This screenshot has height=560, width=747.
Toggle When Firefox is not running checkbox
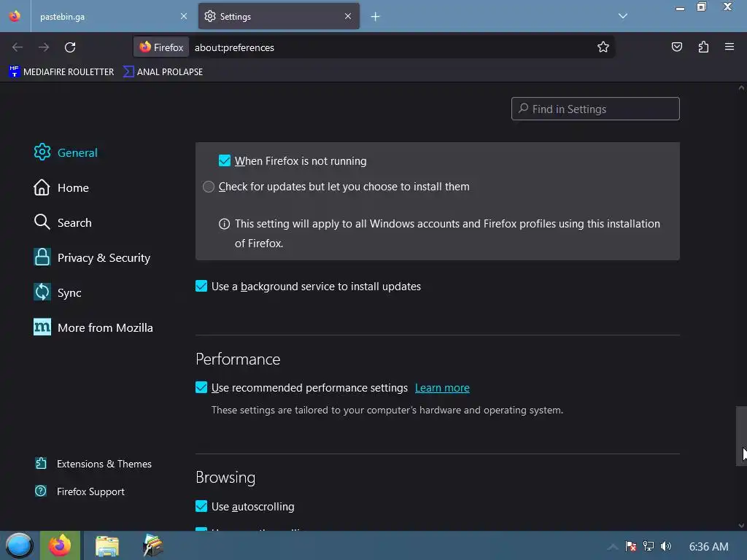225,160
